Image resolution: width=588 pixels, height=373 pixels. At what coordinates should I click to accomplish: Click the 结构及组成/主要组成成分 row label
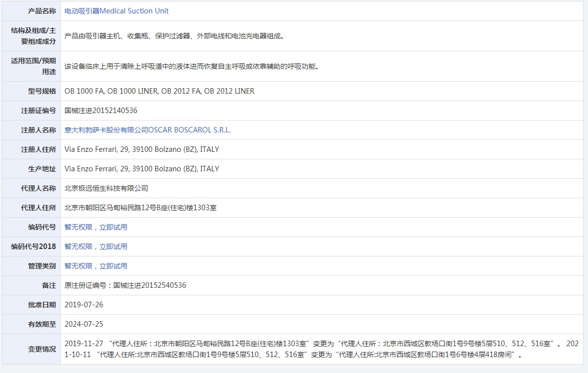coord(33,36)
